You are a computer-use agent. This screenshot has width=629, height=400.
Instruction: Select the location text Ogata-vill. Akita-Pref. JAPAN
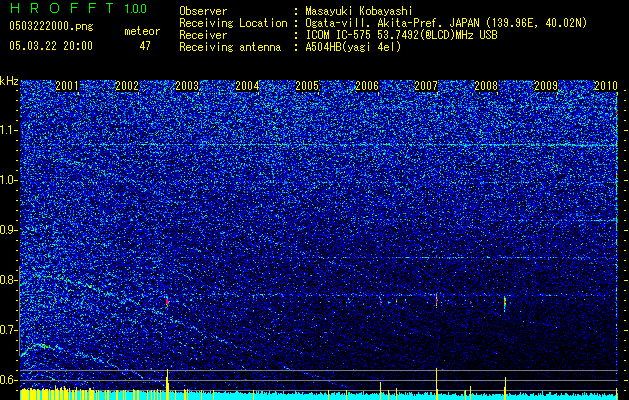(x=392, y=23)
